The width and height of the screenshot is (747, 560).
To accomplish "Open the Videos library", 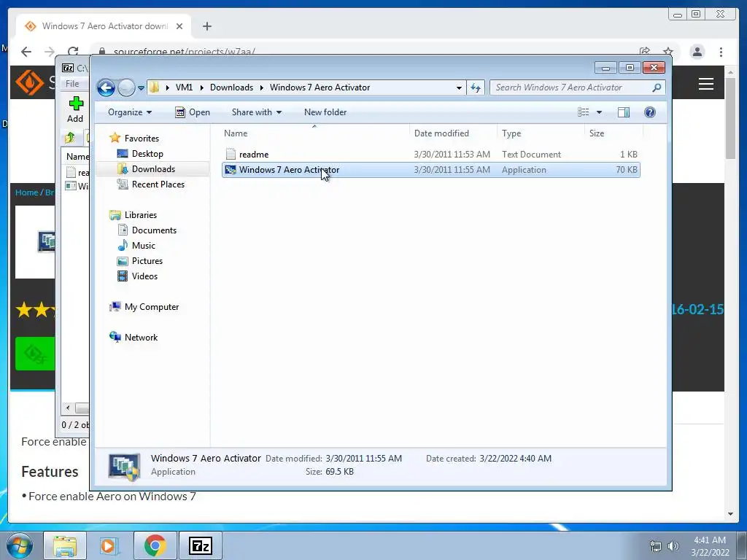I will point(144,276).
